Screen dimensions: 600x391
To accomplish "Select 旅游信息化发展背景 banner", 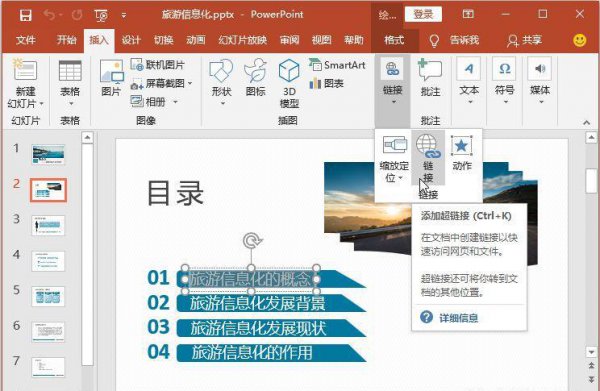I will (x=271, y=303).
